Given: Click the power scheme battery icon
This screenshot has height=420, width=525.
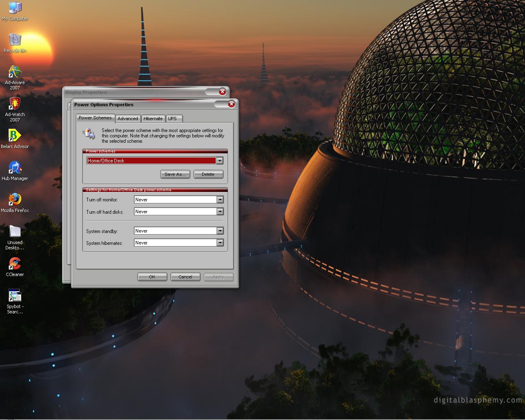Looking at the screenshot, I should pos(89,133).
